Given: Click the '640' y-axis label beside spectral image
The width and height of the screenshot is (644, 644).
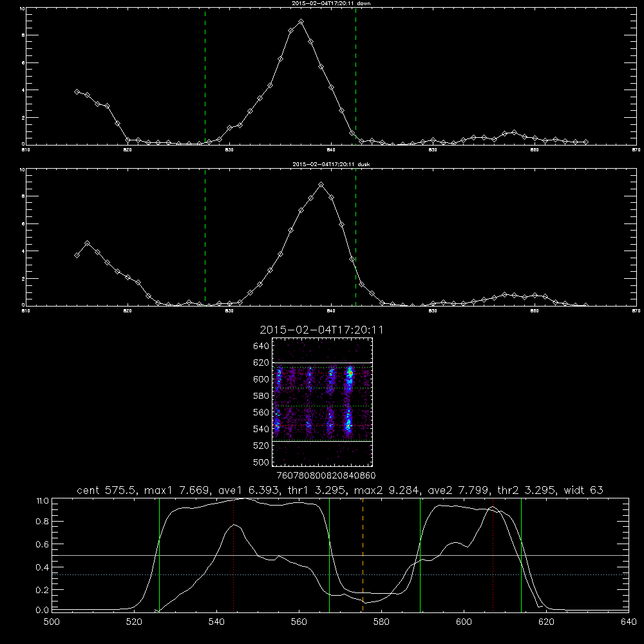Looking at the screenshot, I should tap(261, 346).
